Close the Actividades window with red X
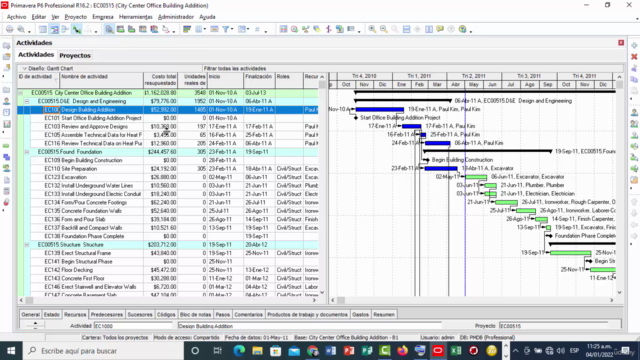Viewport: 640px width, 360px height. click(621, 43)
